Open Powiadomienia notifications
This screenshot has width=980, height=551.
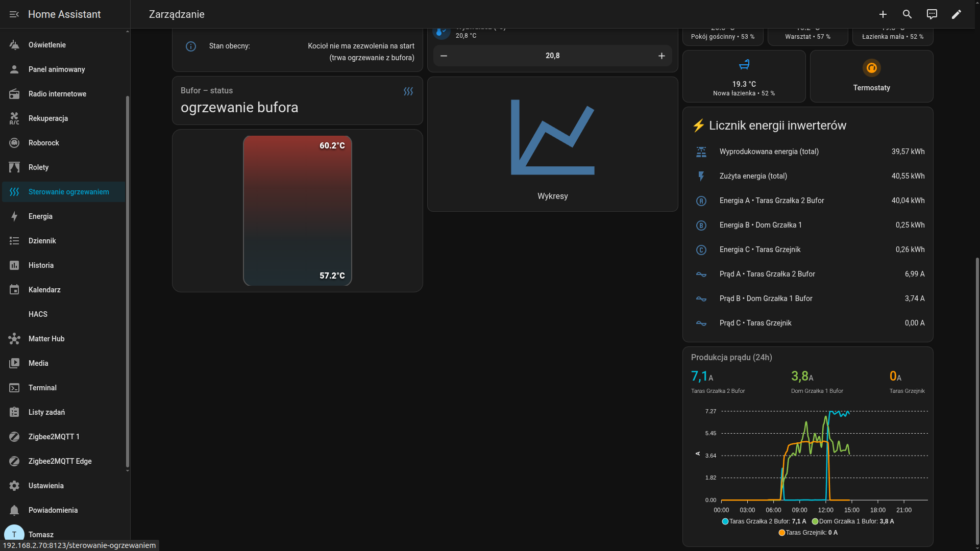[53, 510]
